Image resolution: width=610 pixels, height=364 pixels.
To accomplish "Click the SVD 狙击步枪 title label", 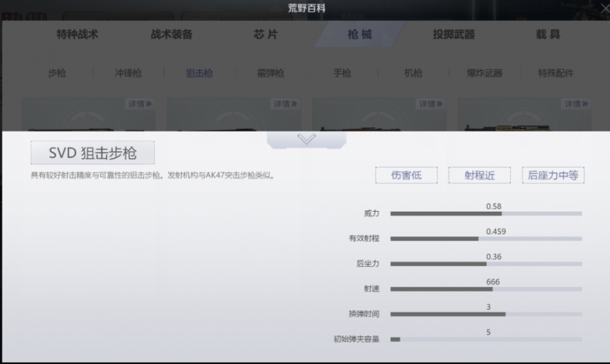I will [93, 153].
